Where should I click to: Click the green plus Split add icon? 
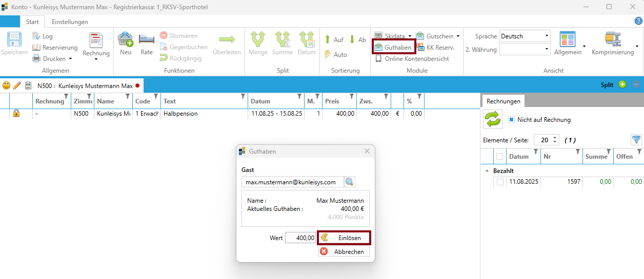(622, 84)
